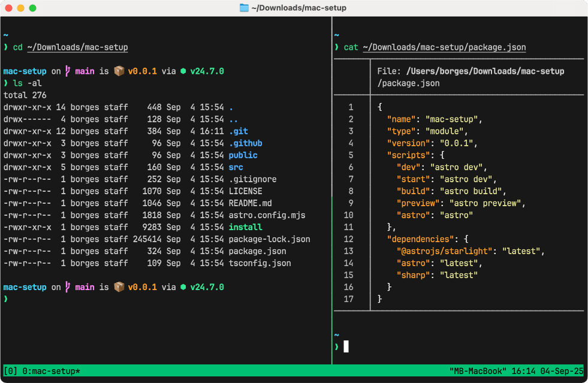Click the underlined ~/Downloads/mac-setup path after cd
This screenshot has width=588, height=383.
point(77,47)
